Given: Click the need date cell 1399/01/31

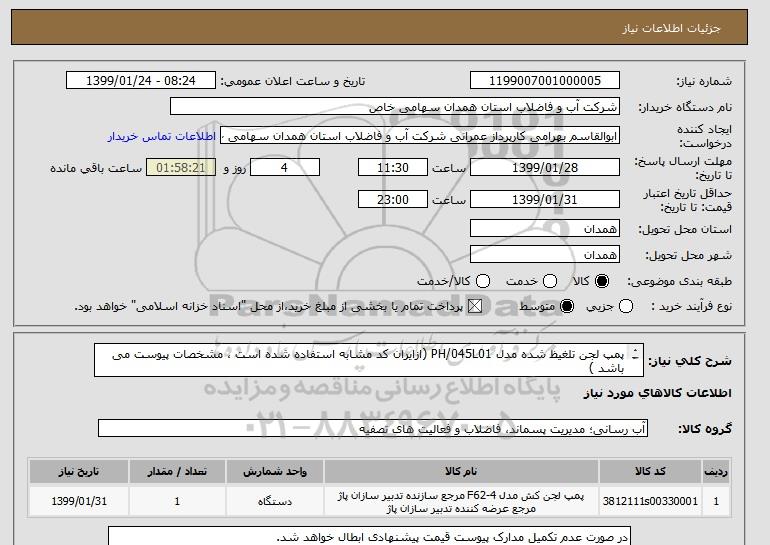Looking at the screenshot, I should [x=79, y=501].
